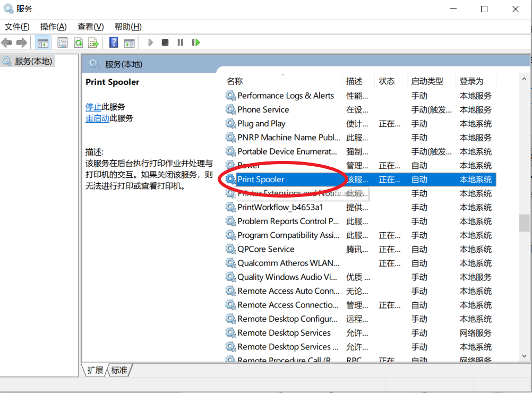Open the 文件(F) menu
The height and width of the screenshot is (393, 532).
(x=17, y=27)
